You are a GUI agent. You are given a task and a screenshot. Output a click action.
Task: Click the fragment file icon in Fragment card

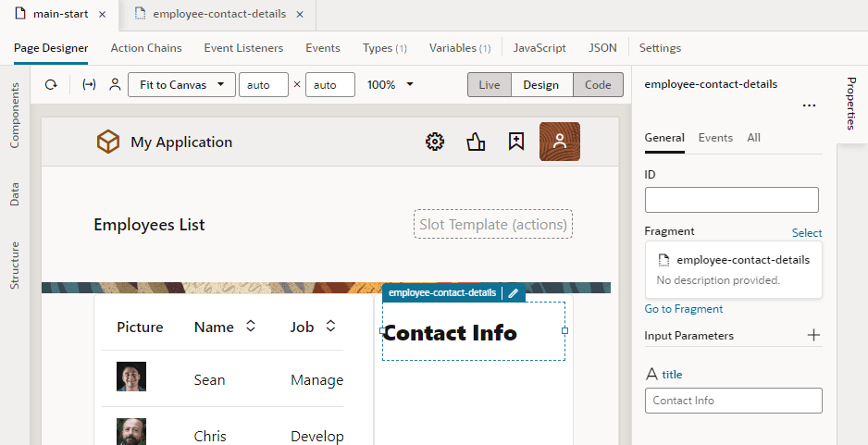click(x=663, y=260)
